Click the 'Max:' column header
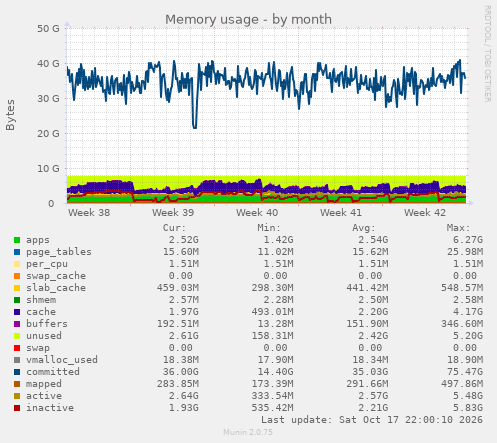The image size is (497, 443). pyautogui.click(x=458, y=228)
